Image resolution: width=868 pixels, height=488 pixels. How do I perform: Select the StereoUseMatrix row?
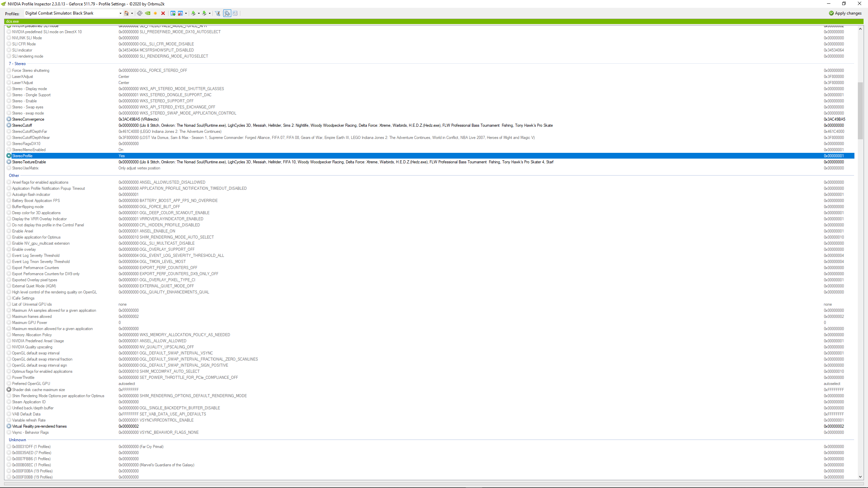(430, 168)
